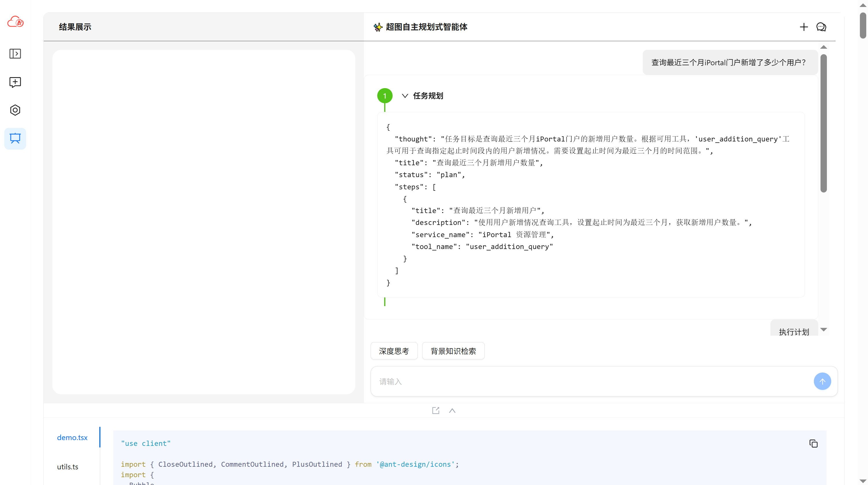
Task: Open conversation history chat bubble icon
Action: (821, 27)
